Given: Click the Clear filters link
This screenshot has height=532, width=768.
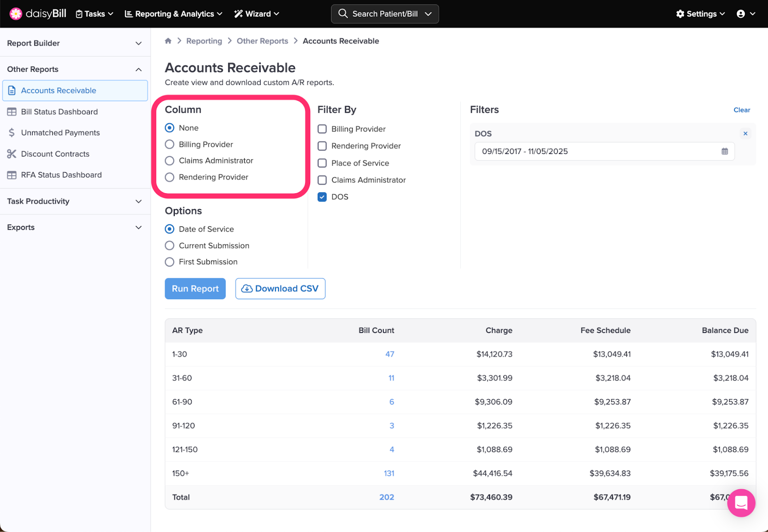Looking at the screenshot, I should click(741, 110).
